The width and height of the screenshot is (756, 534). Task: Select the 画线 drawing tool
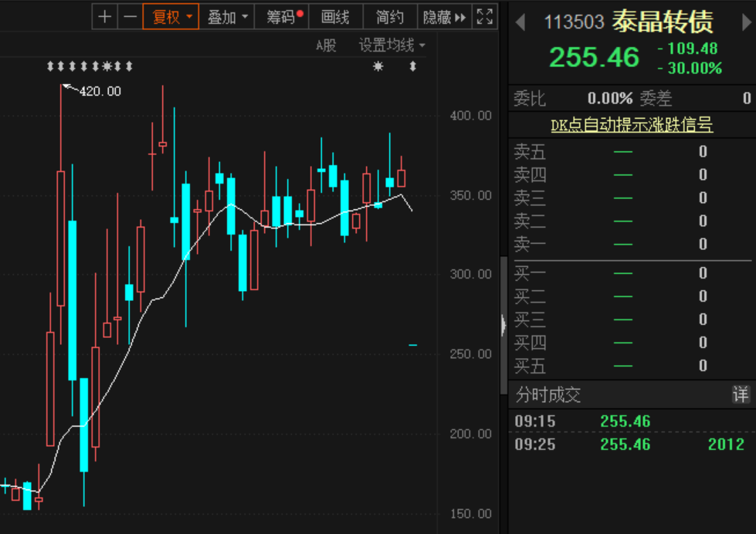coord(336,17)
